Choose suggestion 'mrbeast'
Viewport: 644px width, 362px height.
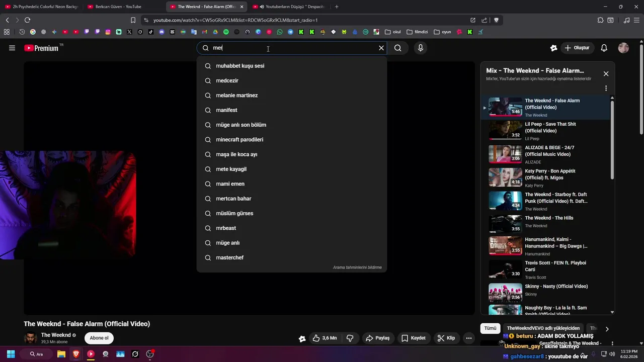click(x=292, y=228)
